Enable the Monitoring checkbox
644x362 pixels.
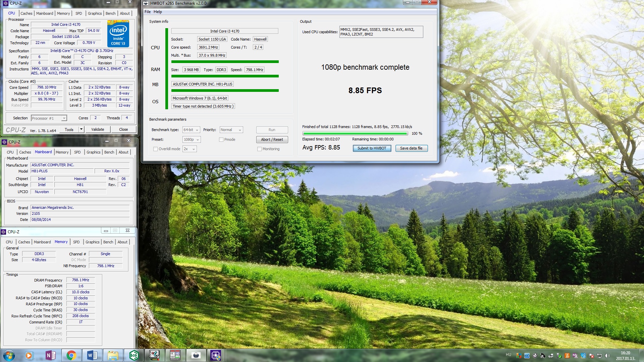[x=259, y=149]
